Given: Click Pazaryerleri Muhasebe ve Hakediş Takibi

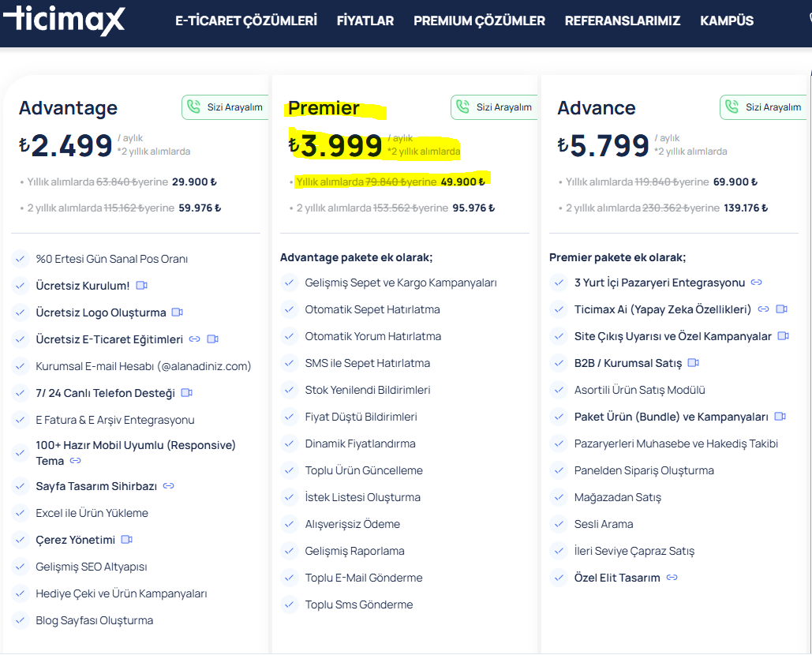Looking at the screenshot, I should tap(675, 444).
